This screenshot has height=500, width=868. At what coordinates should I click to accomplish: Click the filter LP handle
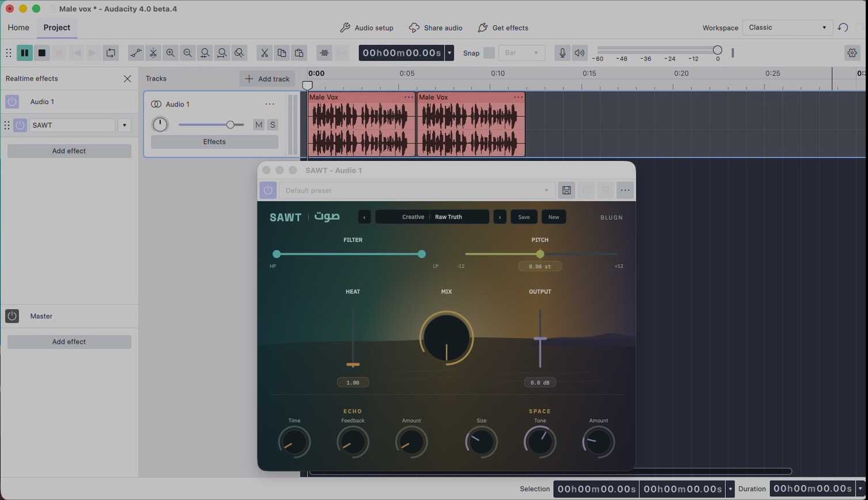422,254
